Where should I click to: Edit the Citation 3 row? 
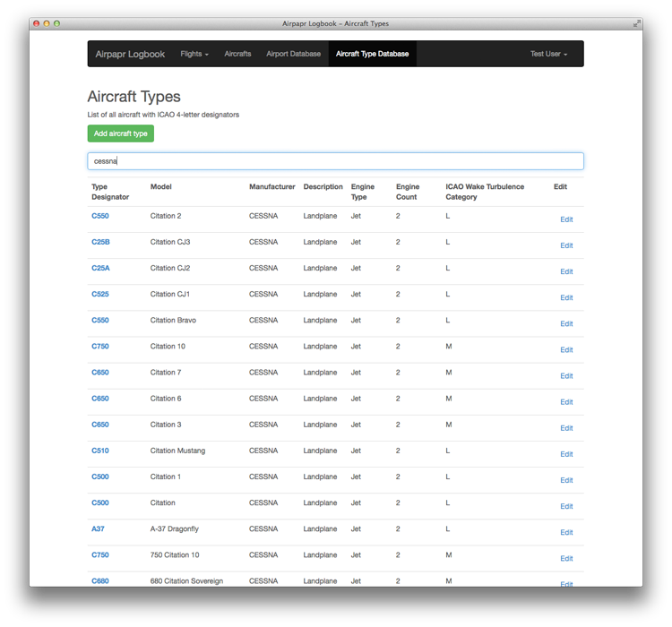coord(566,428)
